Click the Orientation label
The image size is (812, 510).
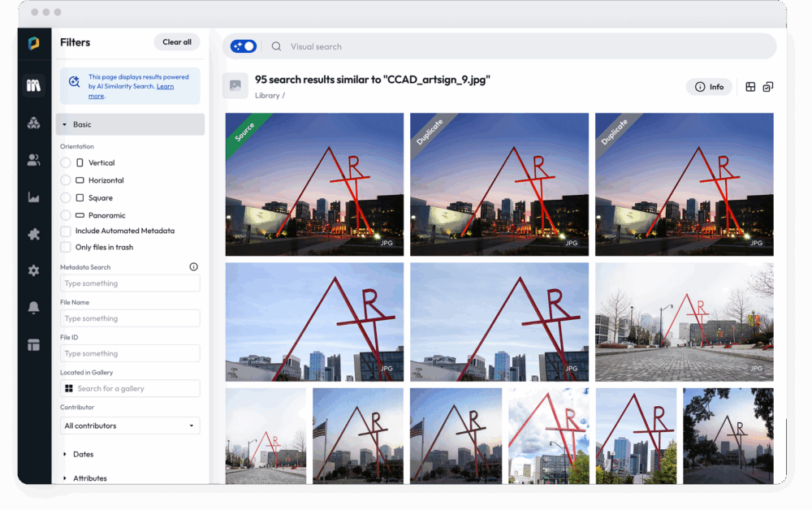(77, 146)
